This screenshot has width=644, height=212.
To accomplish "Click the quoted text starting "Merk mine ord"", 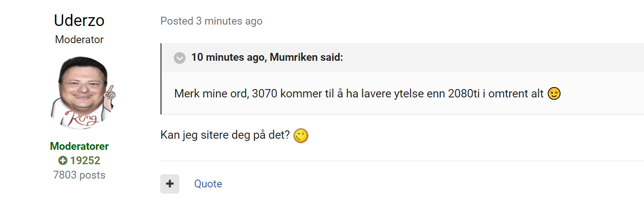I will [359, 94].
